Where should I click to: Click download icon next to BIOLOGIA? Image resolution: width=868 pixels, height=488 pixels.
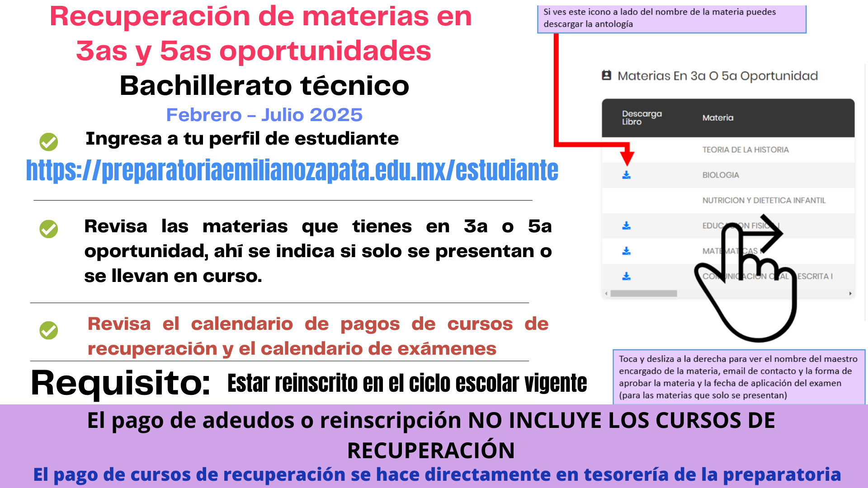(626, 175)
